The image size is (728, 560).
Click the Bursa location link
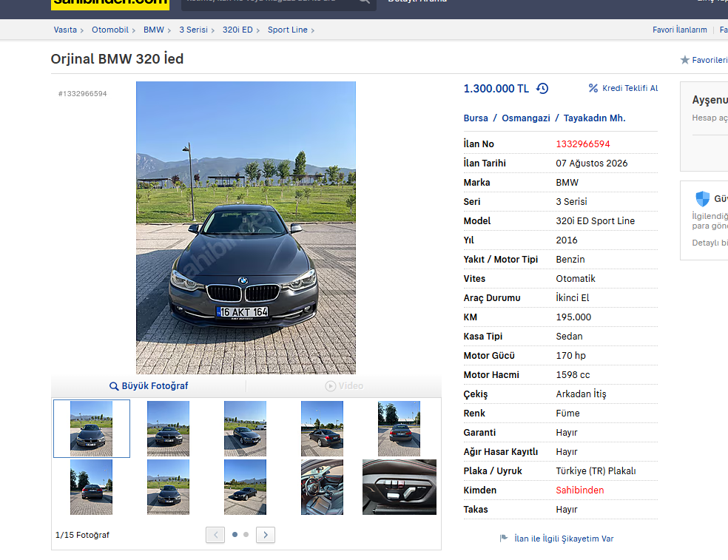(476, 118)
